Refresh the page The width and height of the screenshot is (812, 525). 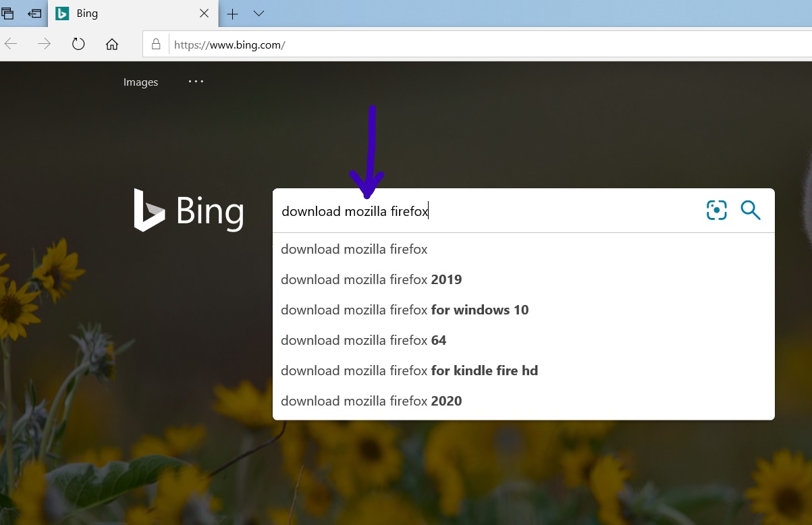coord(78,45)
